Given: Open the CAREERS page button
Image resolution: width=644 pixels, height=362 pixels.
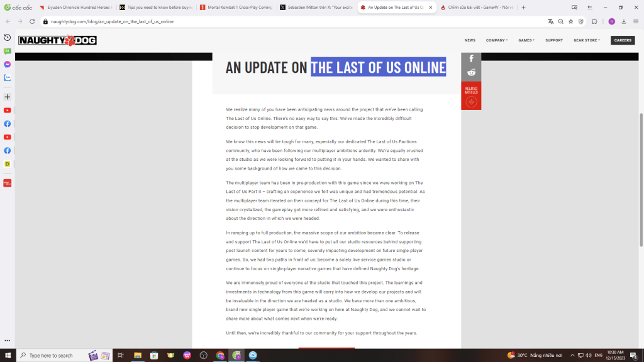Looking at the screenshot, I should (x=622, y=40).
